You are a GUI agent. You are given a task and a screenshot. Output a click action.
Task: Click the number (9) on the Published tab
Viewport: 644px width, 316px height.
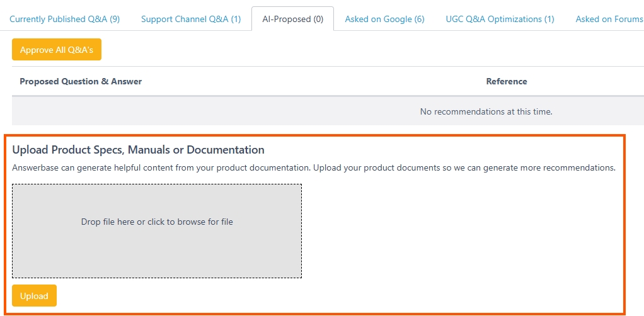tap(115, 19)
